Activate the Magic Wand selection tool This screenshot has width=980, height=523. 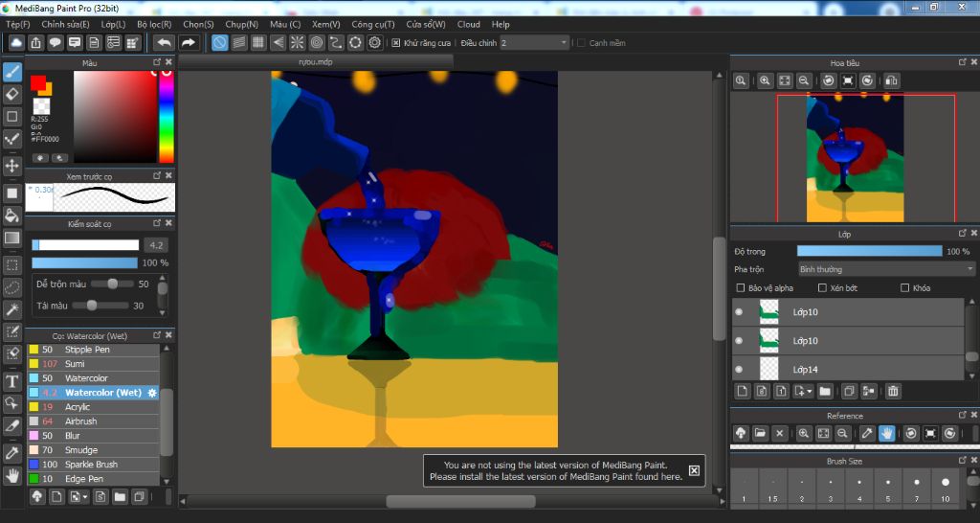point(12,309)
